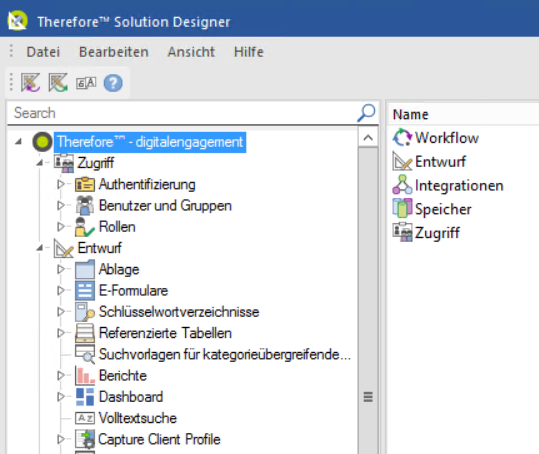The height and width of the screenshot is (454, 539).
Task: Select 'Integrationen' text in Name list
Action: coord(459,185)
